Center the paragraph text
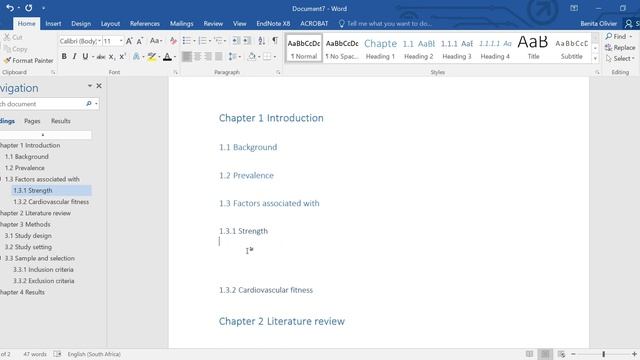The width and height of the screenshot is (640, 360). click(198, 56)
